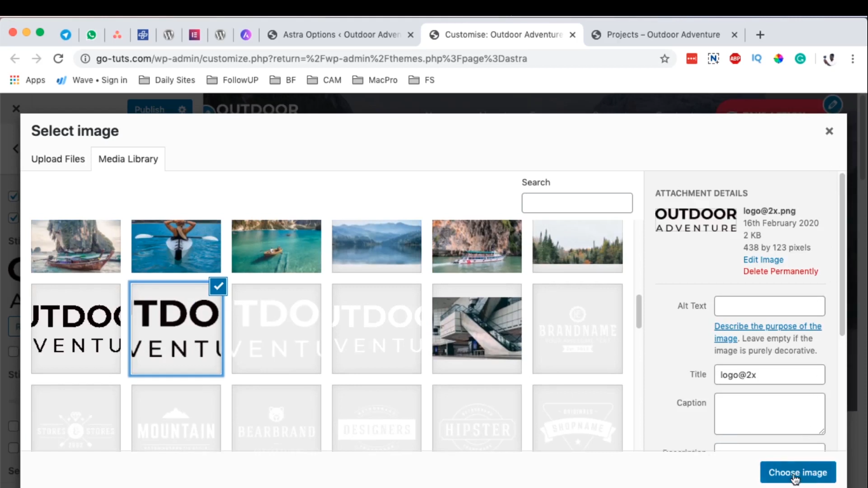Select the MOUNTAIN logo thumbnail

click(x=176, y=418)
